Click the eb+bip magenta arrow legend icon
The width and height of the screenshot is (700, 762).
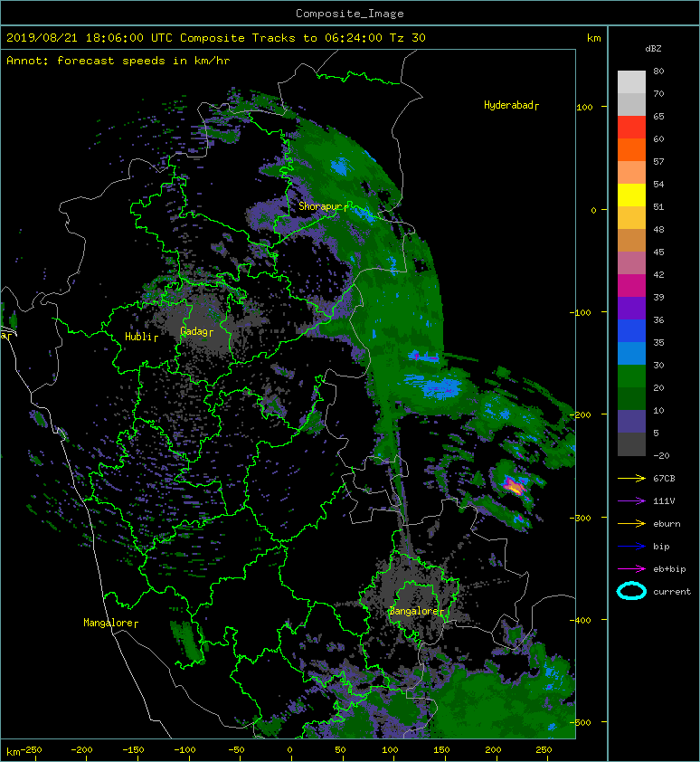(x=631, y=569)
